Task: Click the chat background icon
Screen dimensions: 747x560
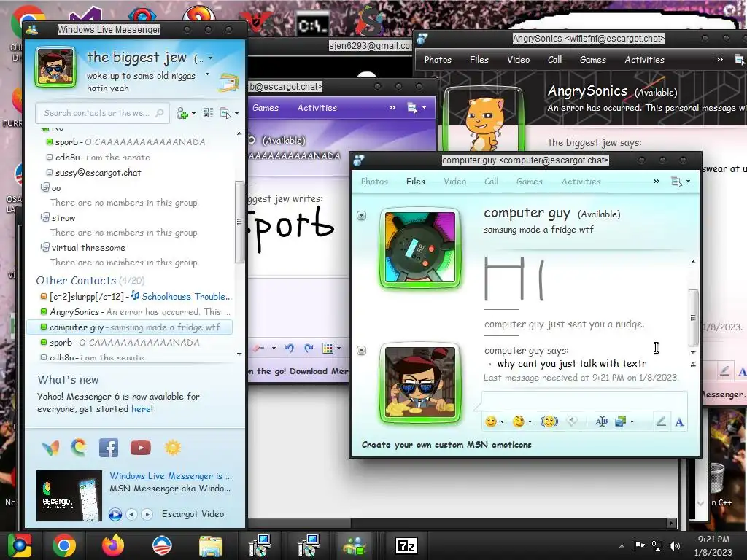Action: pos(620,421)
